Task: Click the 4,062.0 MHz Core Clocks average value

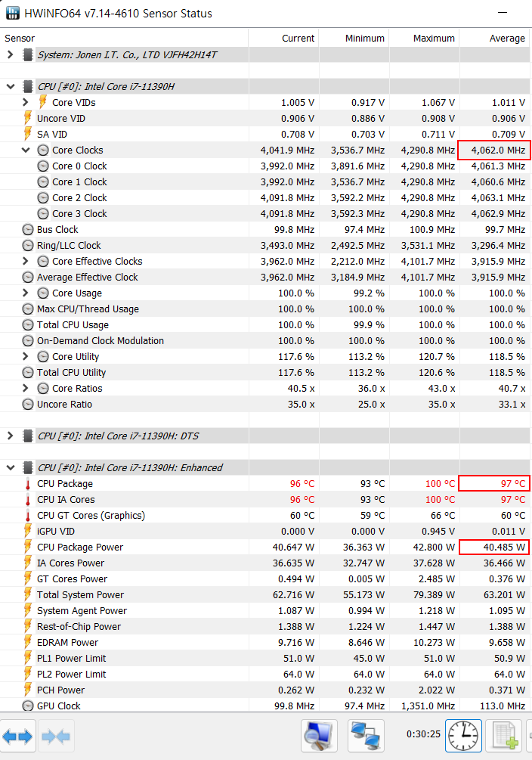Action: 498,150
